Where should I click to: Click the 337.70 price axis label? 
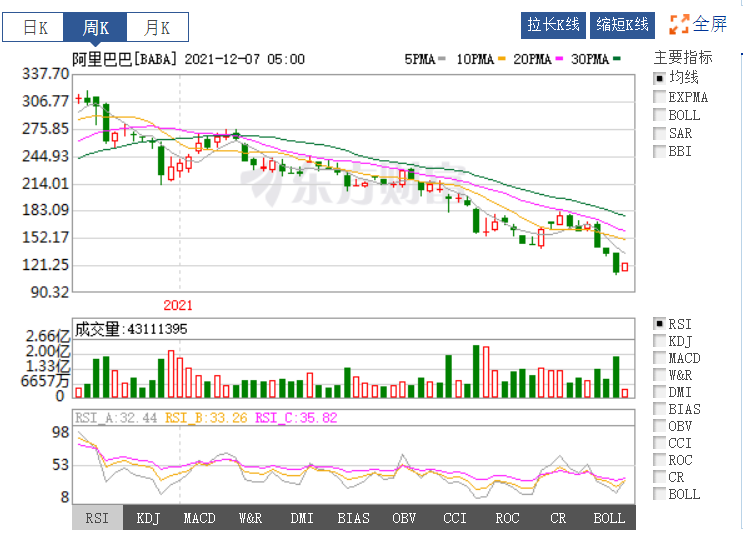[x=45, y=74]
